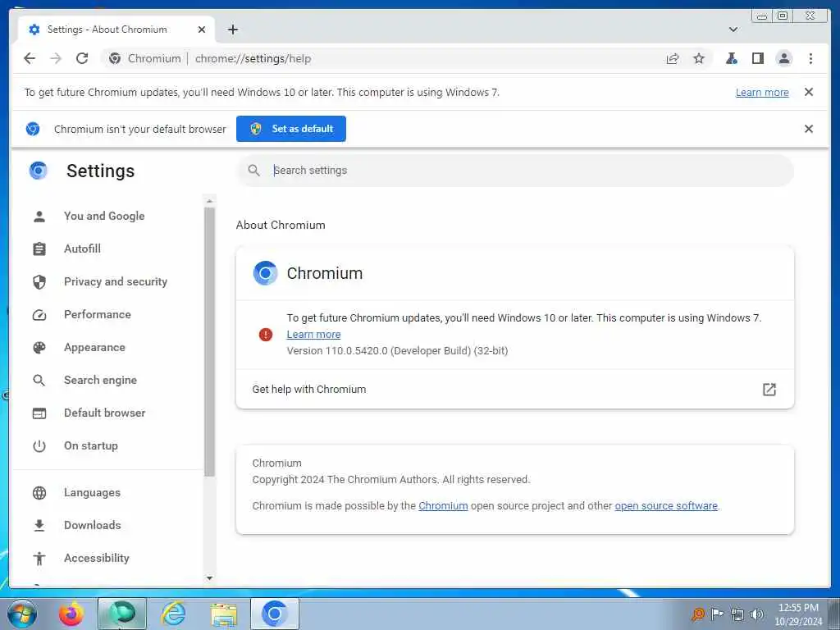Open Languages settings
Screen dimensions: 840x630
[92, 493]
